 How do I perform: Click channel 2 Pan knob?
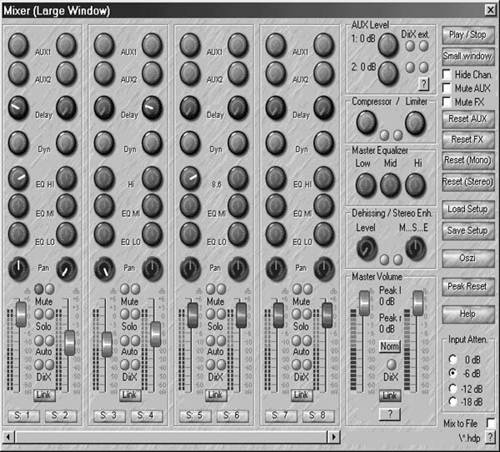pyautogui.click(x=66, y=269)
